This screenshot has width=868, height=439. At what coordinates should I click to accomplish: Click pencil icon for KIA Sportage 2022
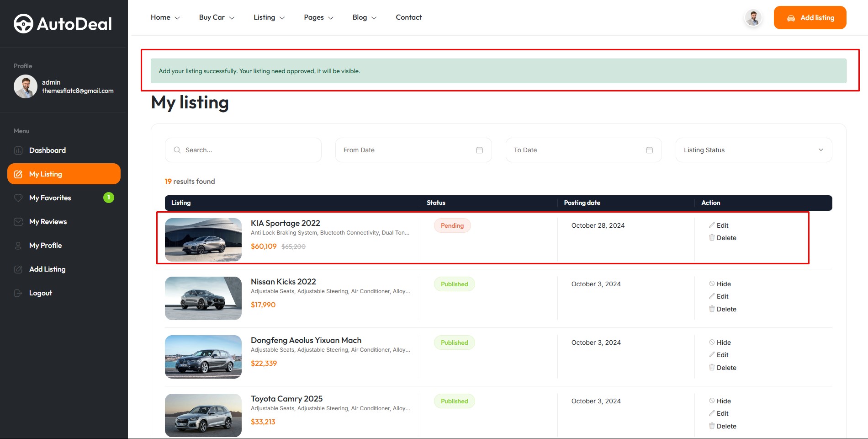click(712, 225)
